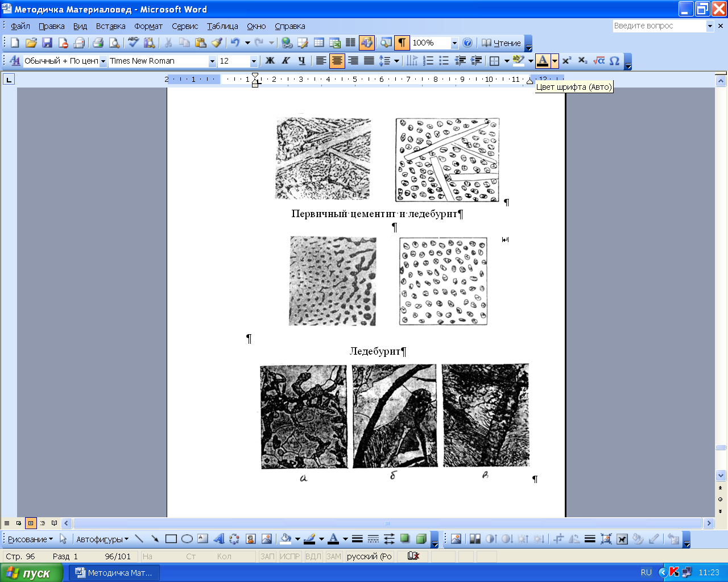
Task: Open the undo history dropdown arrow
Action: tap(247, 43)
